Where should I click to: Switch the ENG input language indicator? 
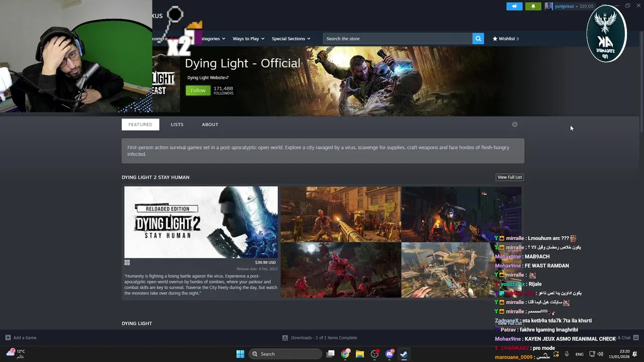580,354
